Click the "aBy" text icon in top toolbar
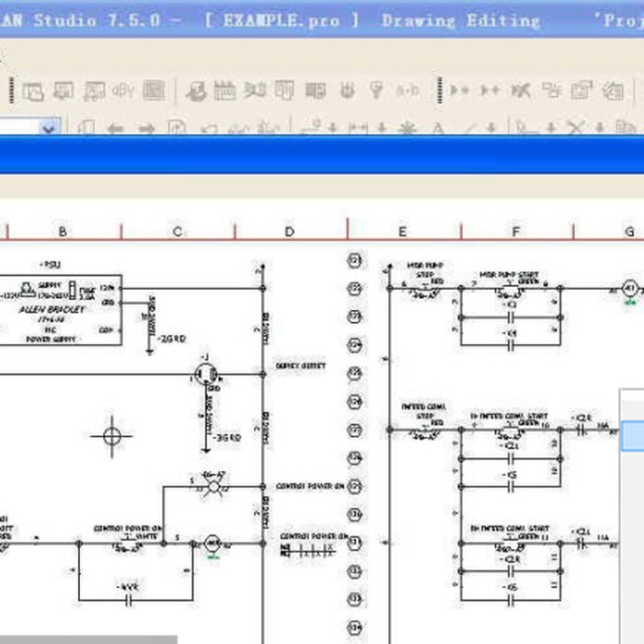This screenshot has height=644, width=644. tap(122, 90)
